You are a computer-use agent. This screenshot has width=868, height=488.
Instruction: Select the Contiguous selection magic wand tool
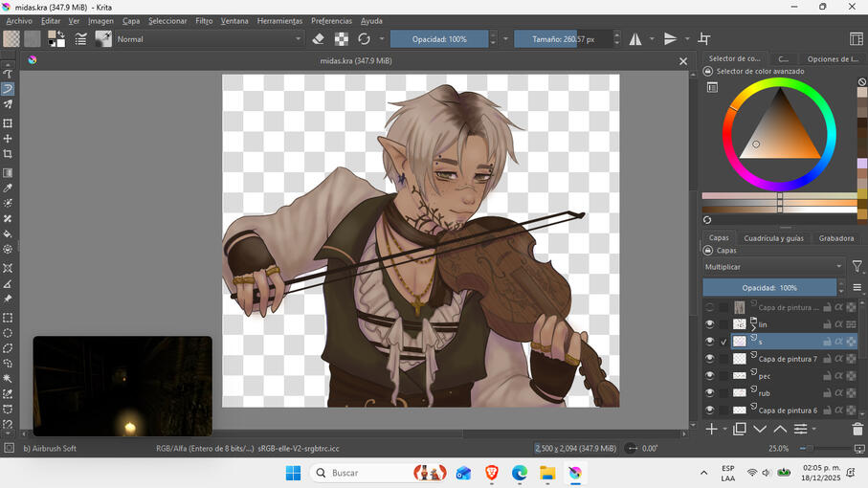point(8,379)
